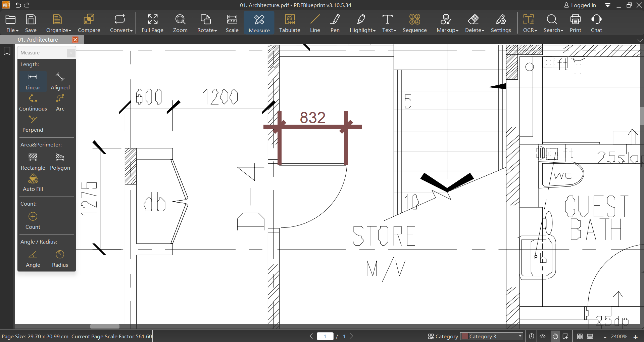Click the Category 3 color swatch
Screen dimensions: 644x342
coord(465,336)
